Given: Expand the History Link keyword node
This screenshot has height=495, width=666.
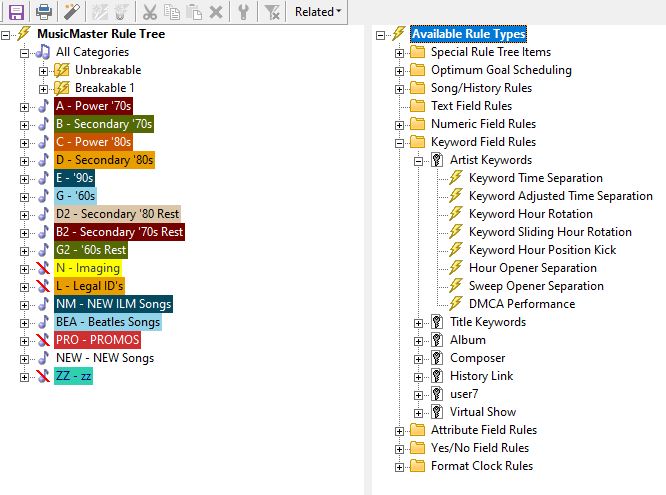Looking at the screenshot, I should pos(418,377).
